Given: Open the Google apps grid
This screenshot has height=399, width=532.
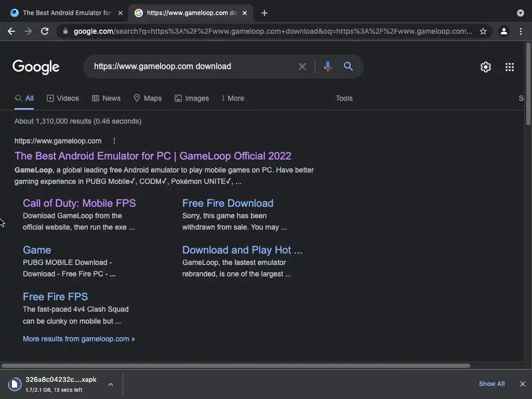Looking at the screenshot, I should (510, 67).
